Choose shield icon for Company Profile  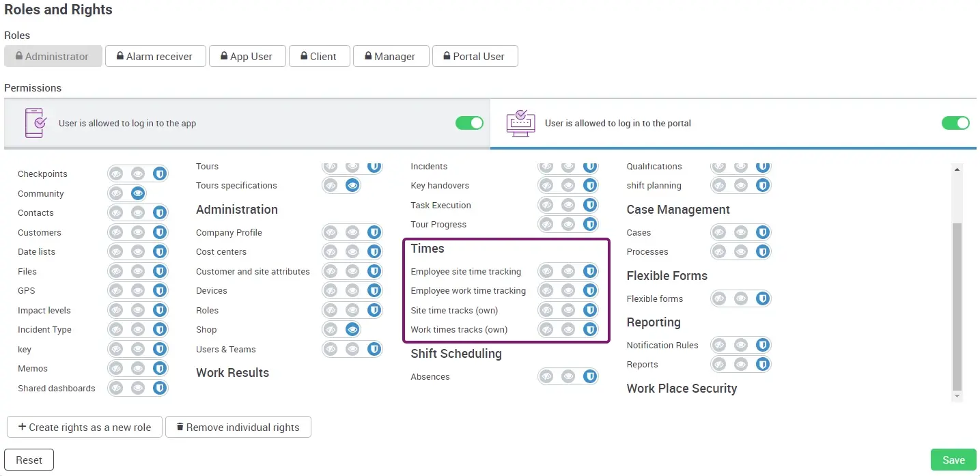[374, 232]
